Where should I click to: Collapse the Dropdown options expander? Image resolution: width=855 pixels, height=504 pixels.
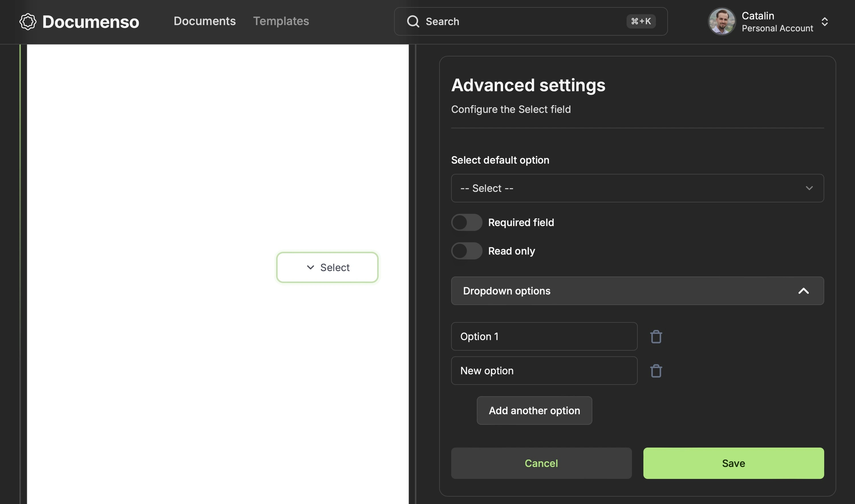[x=804, y=290]
